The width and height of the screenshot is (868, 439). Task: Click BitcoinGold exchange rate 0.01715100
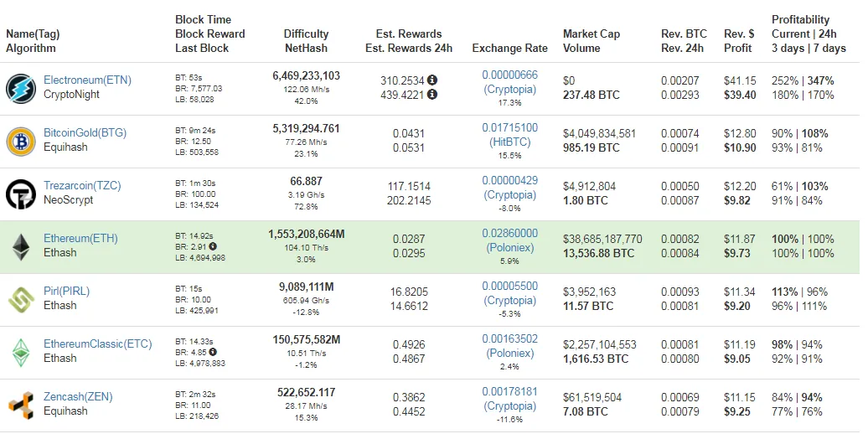point(510,127)
